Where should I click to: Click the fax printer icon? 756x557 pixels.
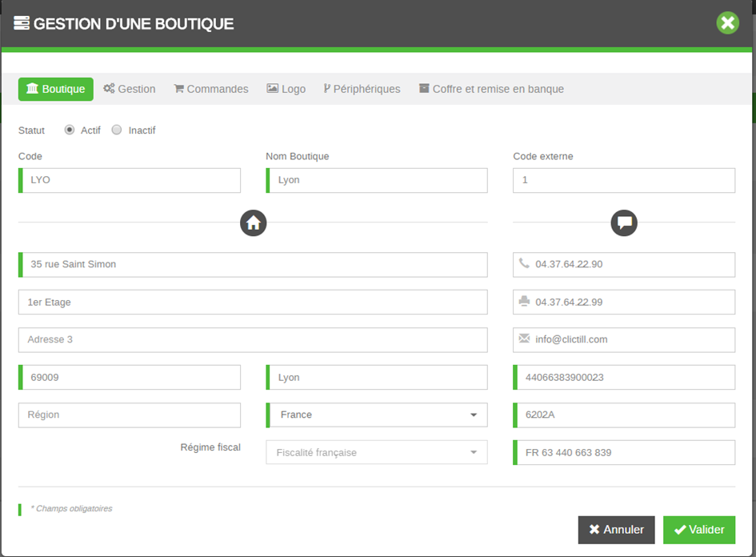(524, 302)
